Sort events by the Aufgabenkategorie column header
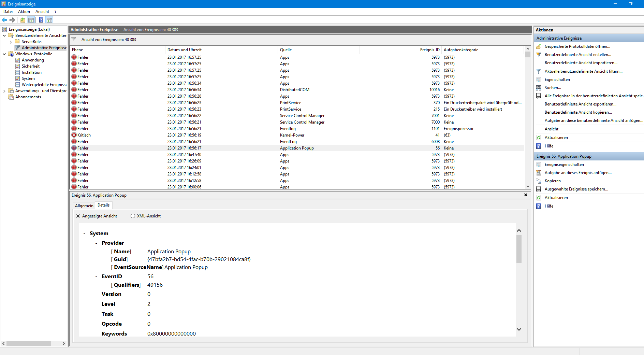 482,50
